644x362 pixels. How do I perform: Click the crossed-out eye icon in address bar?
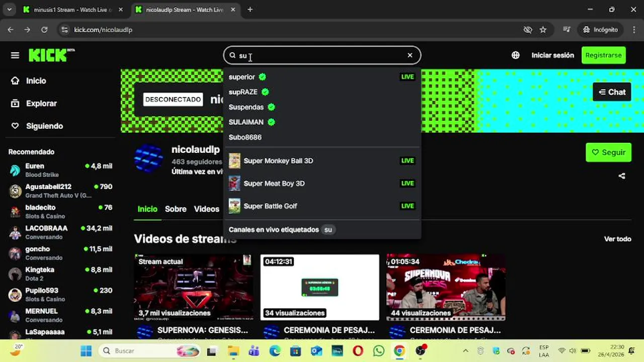528,30
